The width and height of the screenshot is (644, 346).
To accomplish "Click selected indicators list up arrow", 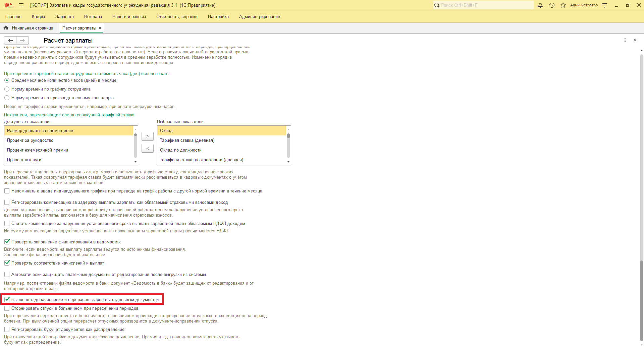I will (288, 129).
